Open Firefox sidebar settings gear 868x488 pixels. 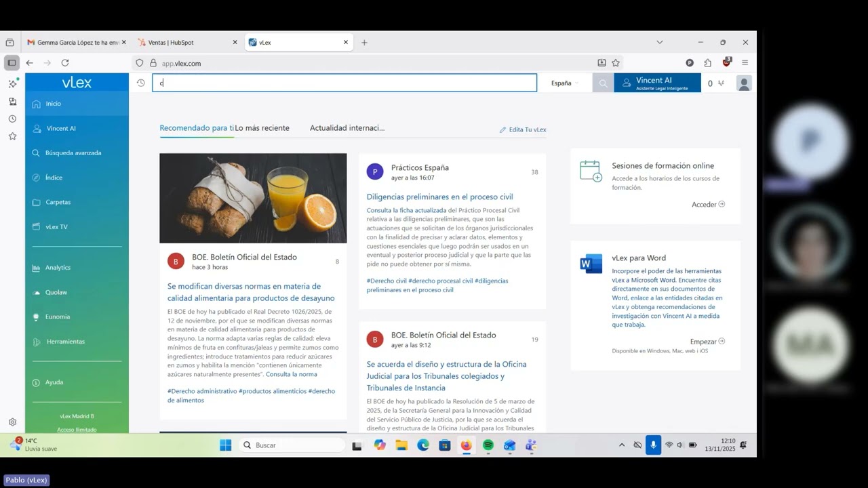pyautogui.click(x=12, y=422)
